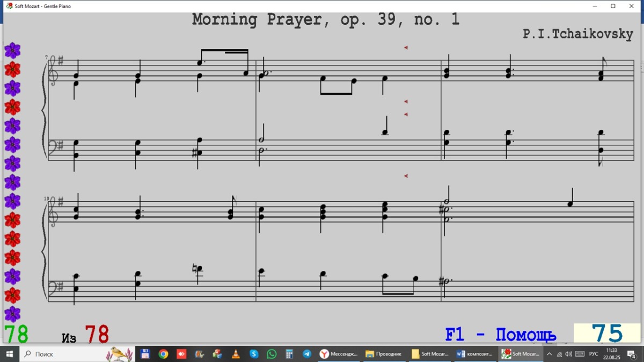644x362 pixels.
Task: Open the clock showing 11:33
Action: click(x=611, y=354)
